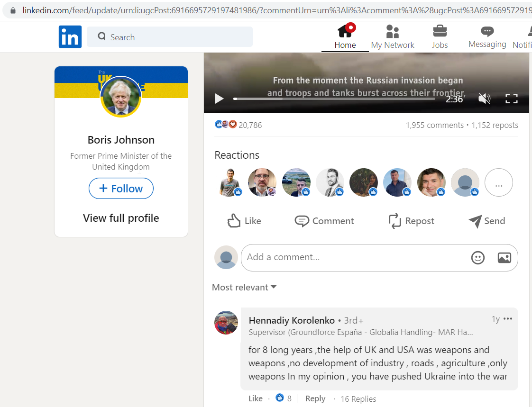Click the video progress bar

pos(334,99)
